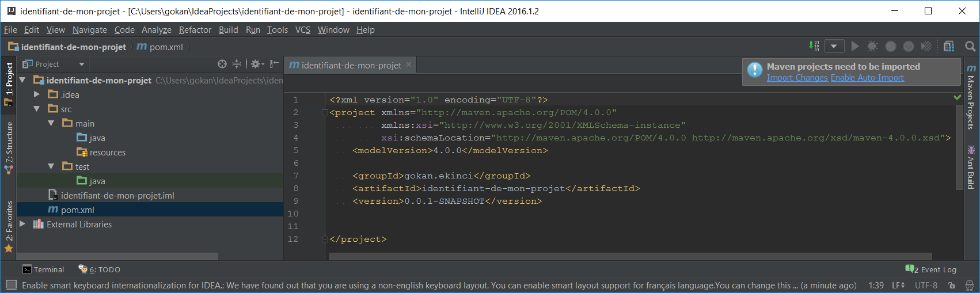This screenshot has width=980, height=293.
Task: Open the Refactor menu
Action: coord(195,30)
